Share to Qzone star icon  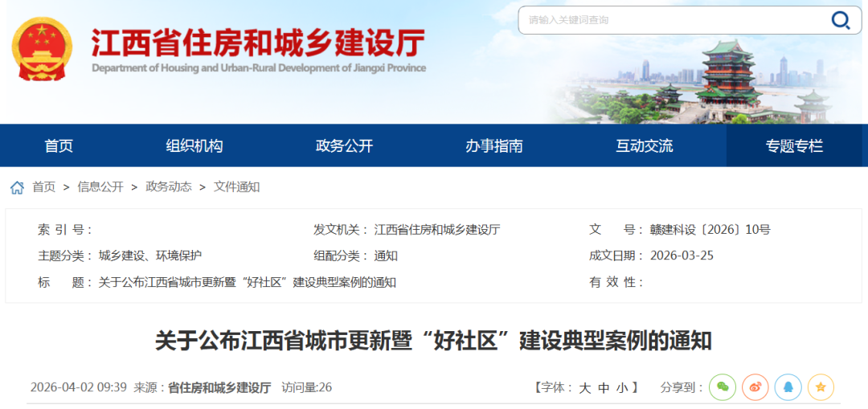click(x=821, y=387)
